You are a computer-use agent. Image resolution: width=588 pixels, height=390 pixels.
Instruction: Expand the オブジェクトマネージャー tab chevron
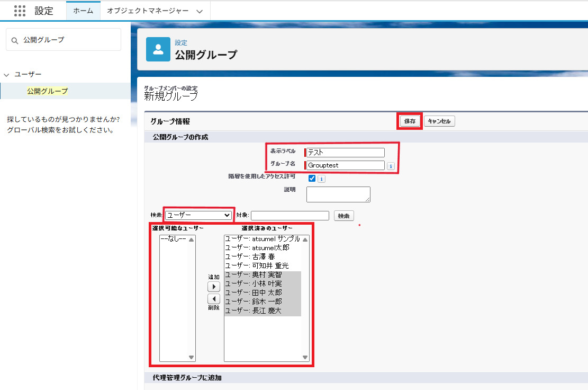(x=199, y=11)
